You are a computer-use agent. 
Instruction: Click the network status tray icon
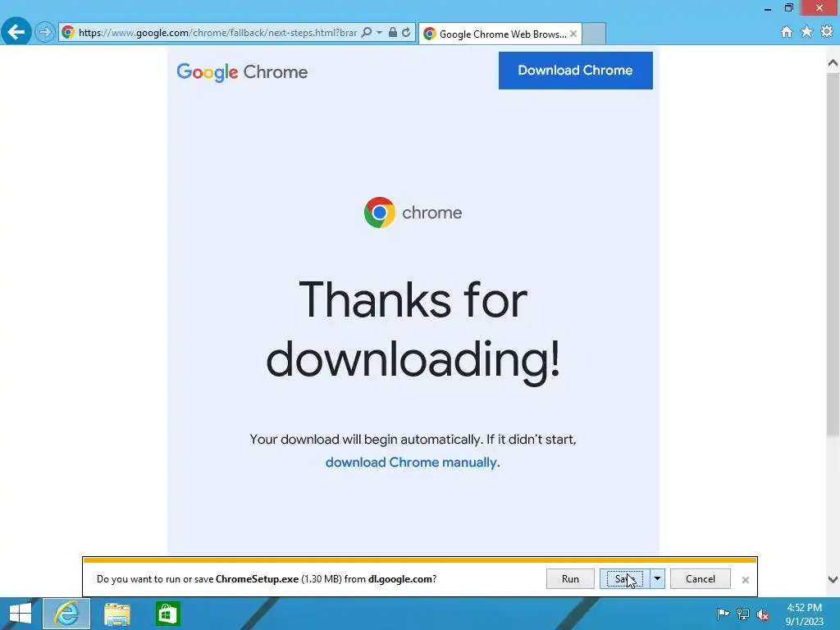743,614
